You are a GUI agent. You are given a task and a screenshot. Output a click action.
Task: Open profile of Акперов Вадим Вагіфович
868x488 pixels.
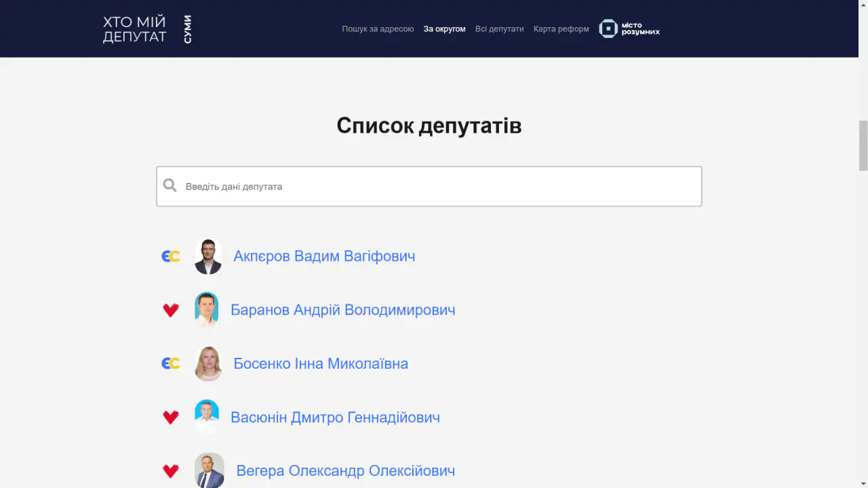coord(324,256)
